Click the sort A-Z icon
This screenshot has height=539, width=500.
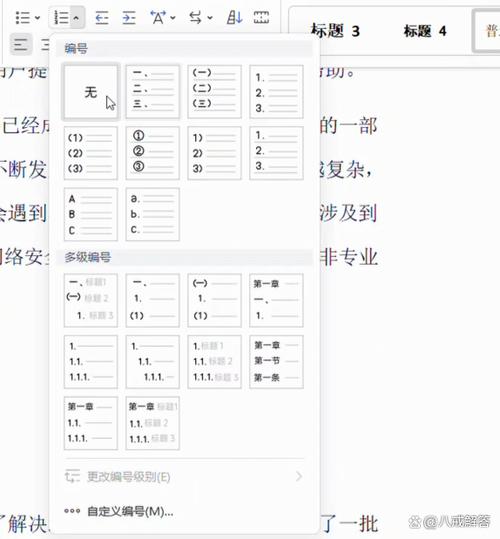pos(234,18)
